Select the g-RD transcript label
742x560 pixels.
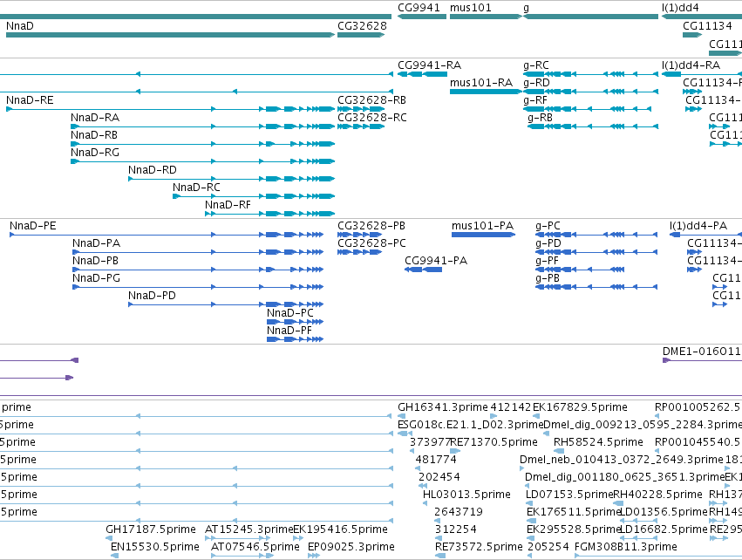click(536, 82)
